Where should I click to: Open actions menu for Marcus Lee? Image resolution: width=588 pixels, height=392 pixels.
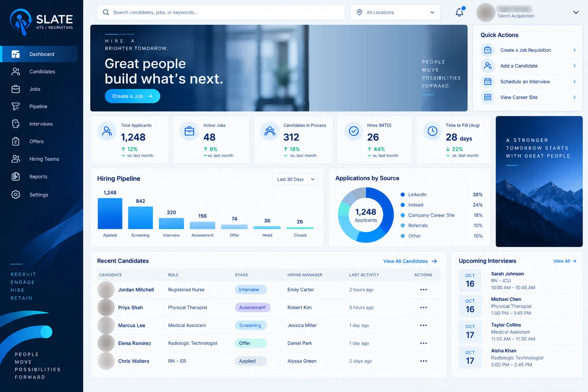tap(423, 326)
